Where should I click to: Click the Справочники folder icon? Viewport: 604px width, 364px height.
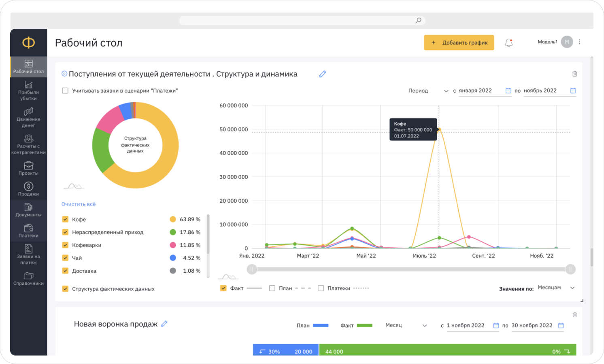pyautogui.click(x=28, y=275)
